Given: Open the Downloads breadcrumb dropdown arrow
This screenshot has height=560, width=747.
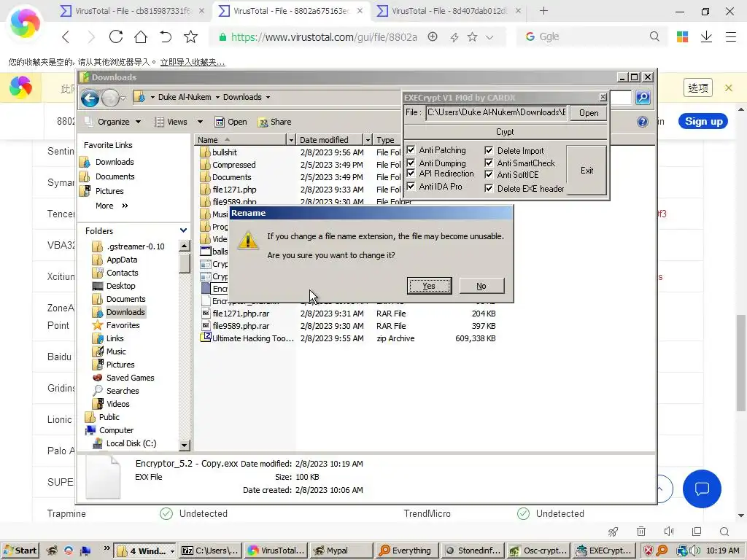Looking at the screenshot, I should click(268, 97).
